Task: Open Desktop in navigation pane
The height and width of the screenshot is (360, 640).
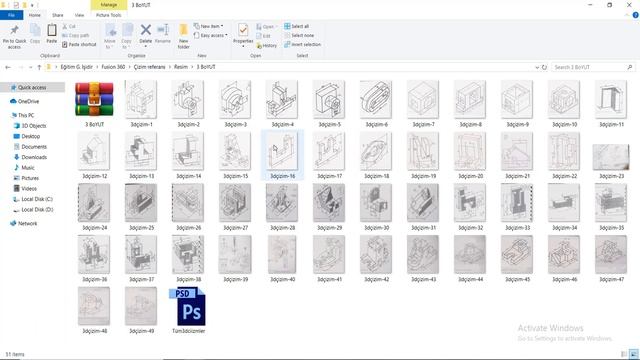Action: click(x=31, y=136)
